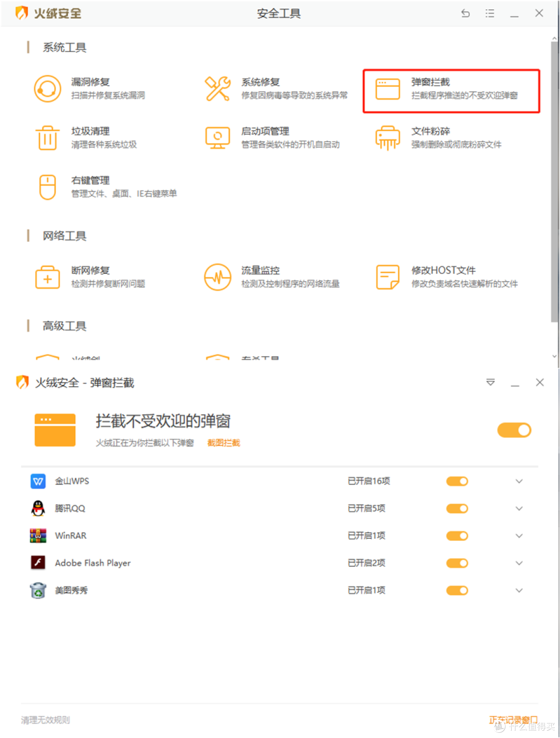Click the large orange popup window icon
Screen dimensions: 560x738
[55, 430]
